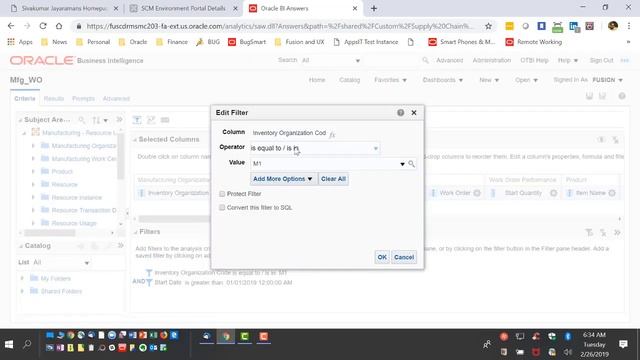Open the Windows notification center icon
The height and width of the screenshot is (360, 640).
coord(623,344)
